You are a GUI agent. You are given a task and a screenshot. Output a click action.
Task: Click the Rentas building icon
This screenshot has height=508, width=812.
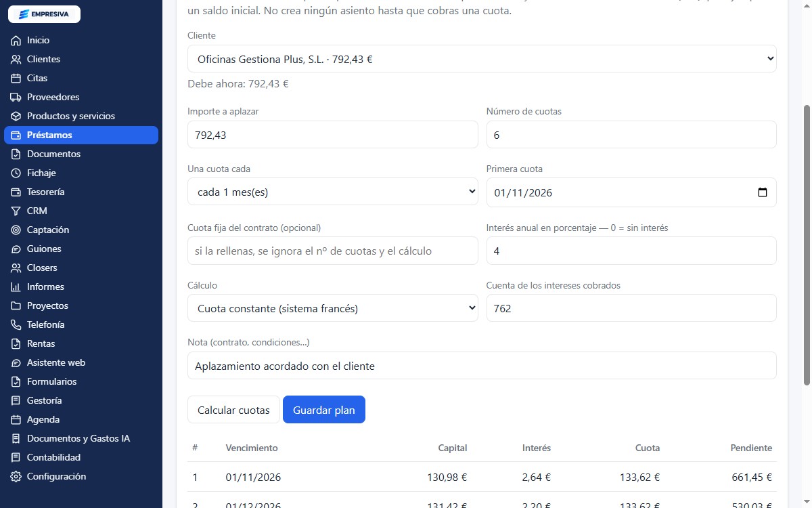coord(16,344)
